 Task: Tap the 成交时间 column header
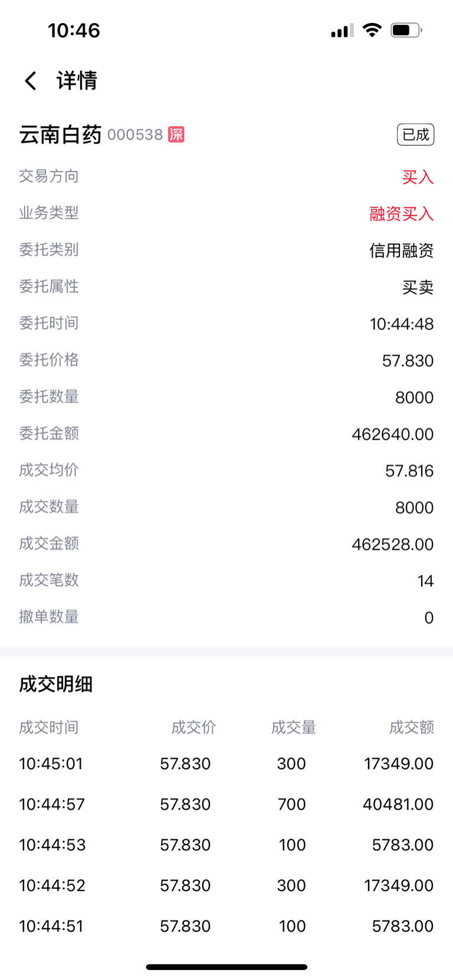[49, 727]
